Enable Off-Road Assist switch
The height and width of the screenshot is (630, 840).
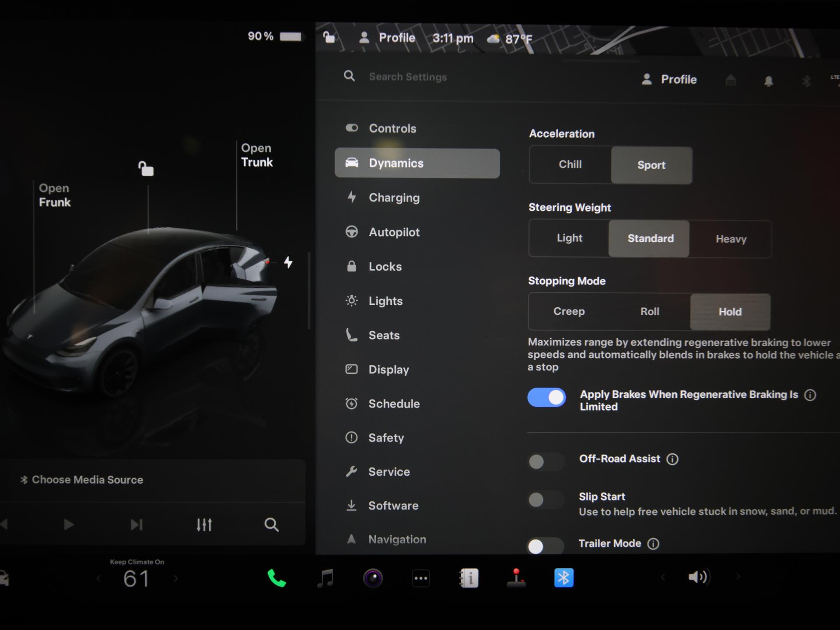coord(546,461)
